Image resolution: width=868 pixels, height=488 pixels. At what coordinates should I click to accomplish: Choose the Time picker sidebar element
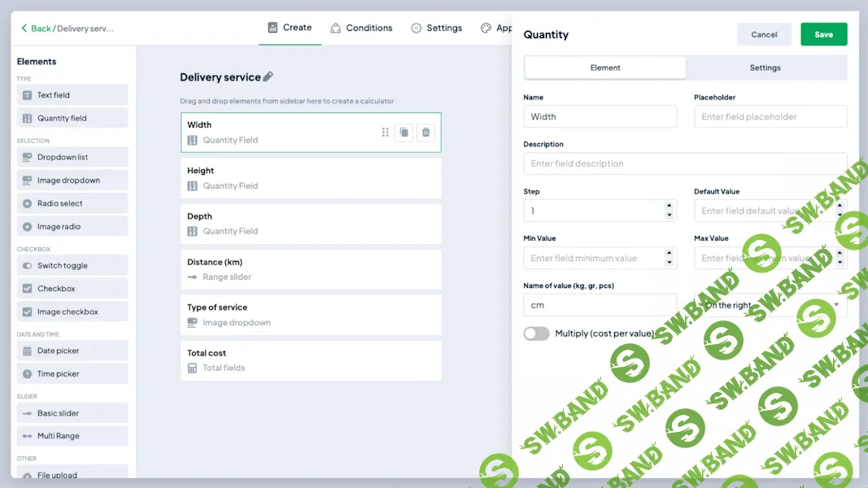pyautogui.click(x=72, y=374)
